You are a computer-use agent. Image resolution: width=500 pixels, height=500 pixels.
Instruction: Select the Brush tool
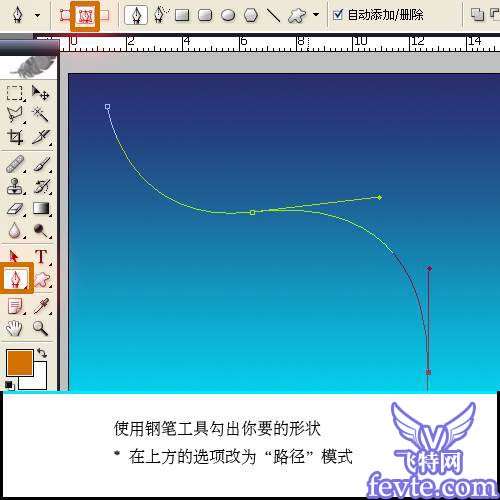coord(42,164)
